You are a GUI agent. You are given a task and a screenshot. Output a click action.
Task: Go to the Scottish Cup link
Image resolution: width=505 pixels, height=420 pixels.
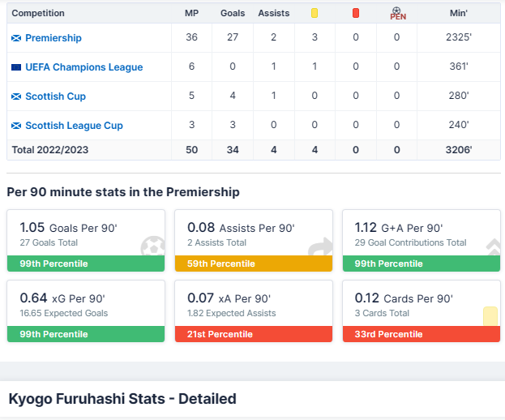(x=55, y=96)
